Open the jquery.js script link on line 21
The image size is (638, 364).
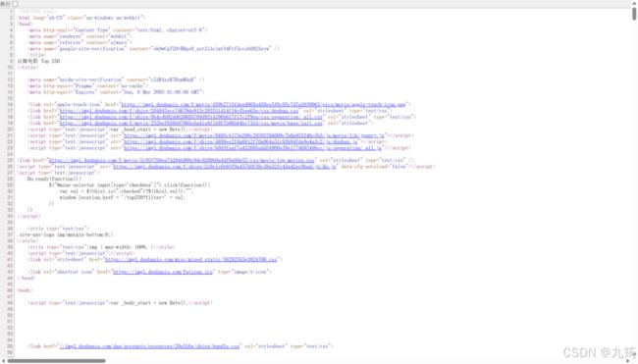coord(254,135)
